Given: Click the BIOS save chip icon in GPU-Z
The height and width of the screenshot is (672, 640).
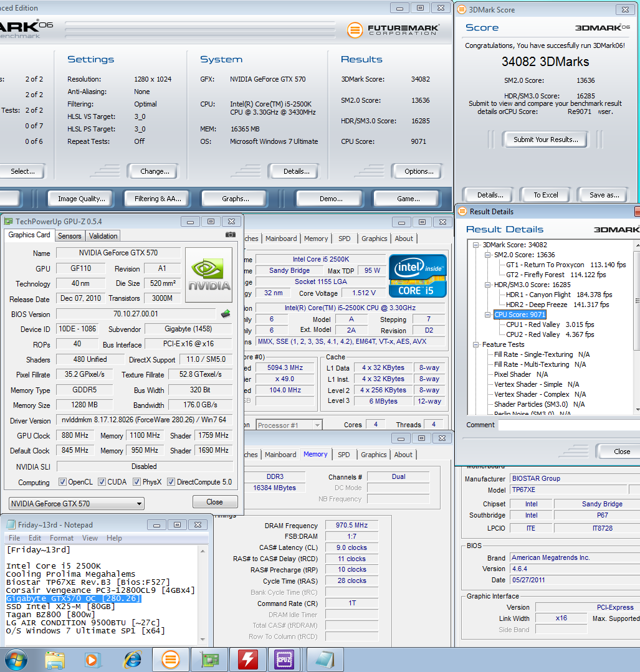Looking at the screenshot, I should coord(226,314).
